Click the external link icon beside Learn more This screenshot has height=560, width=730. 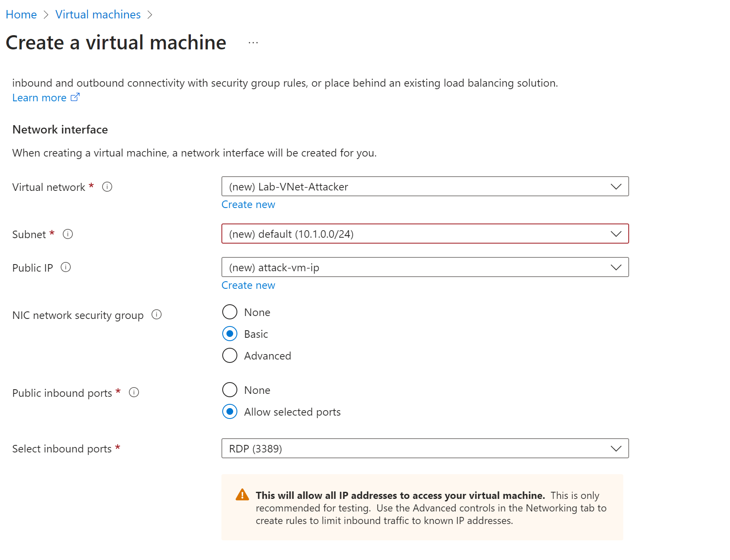(x=75, y=97)
